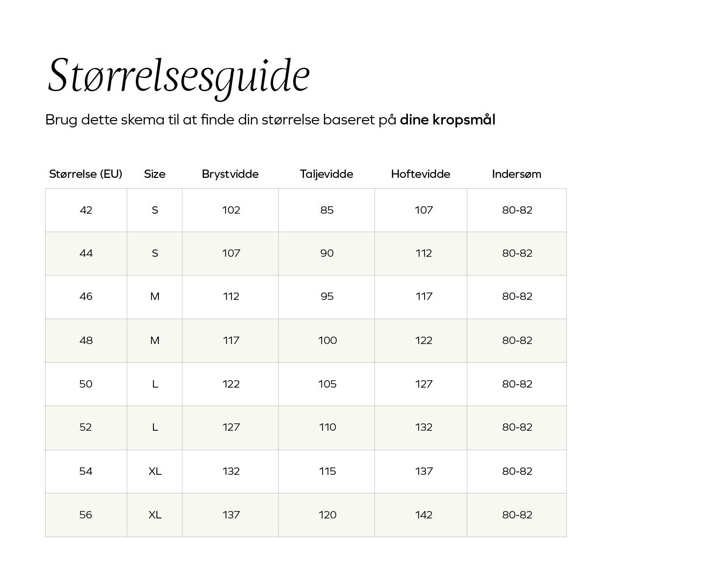
Task: Click EU size 50 cell
Action: click(x=86, y=384)
